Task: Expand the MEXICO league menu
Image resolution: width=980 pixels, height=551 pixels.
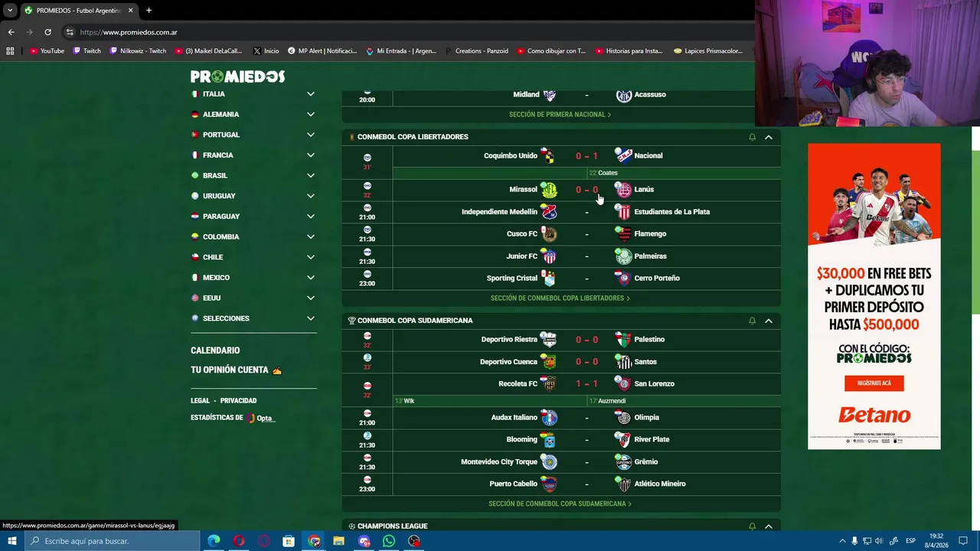Action: [x=310, y=278]
